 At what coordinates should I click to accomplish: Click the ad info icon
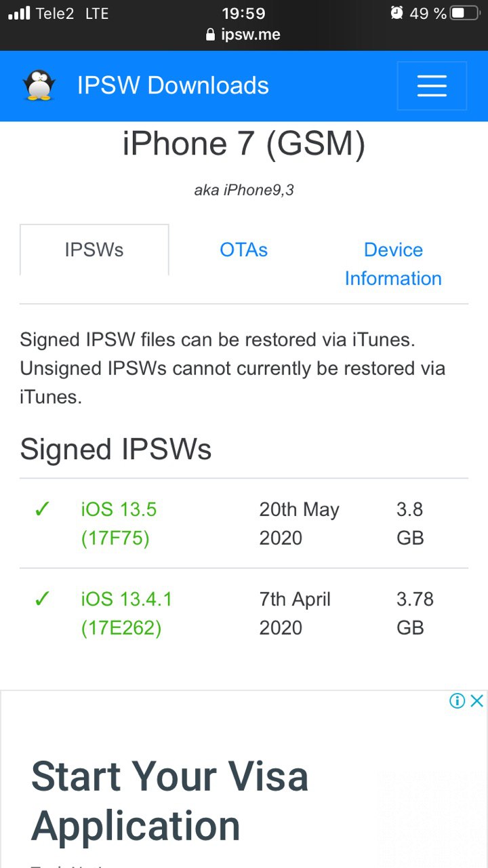[x=457, y=701]
